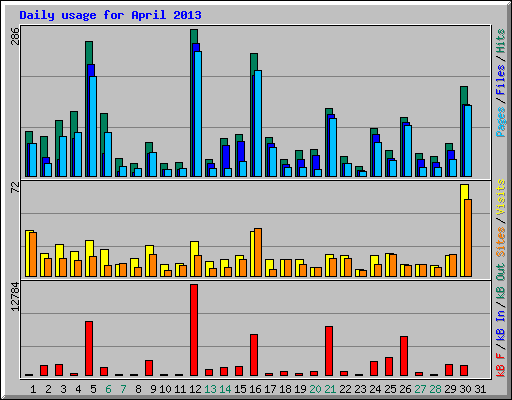Click green weekend day label 20

tap(315, 389)
